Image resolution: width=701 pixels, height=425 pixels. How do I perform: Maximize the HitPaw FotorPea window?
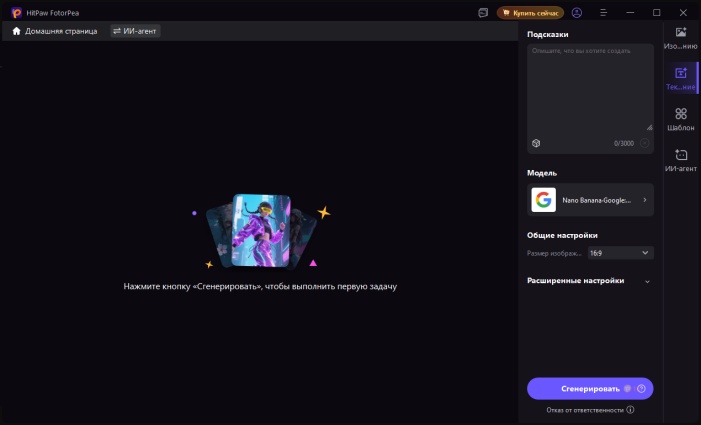[x=656, y=13]
